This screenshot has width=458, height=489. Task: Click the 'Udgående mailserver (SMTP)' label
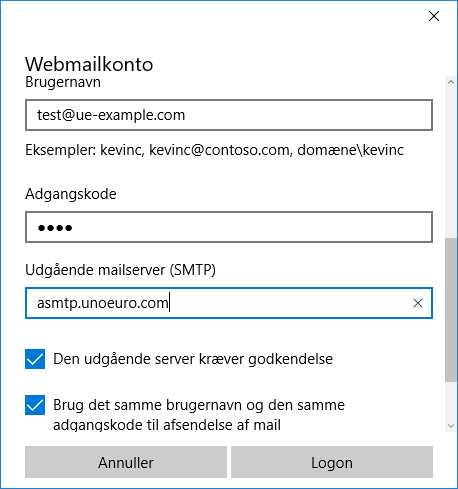(x=120, y=270)
